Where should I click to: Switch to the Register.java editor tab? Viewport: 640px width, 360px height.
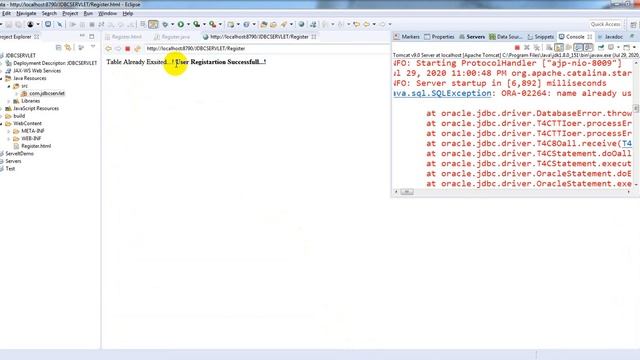172,37
